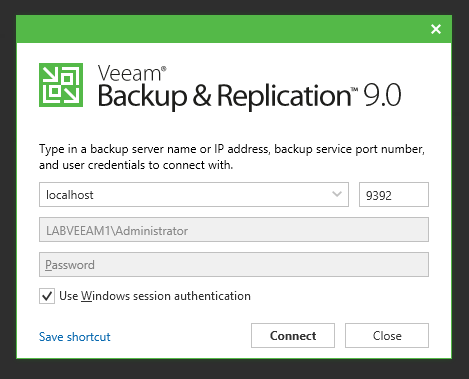Focus the 9392 port number field
Viewport: 469px width, 379px height.
pos(394,195)
